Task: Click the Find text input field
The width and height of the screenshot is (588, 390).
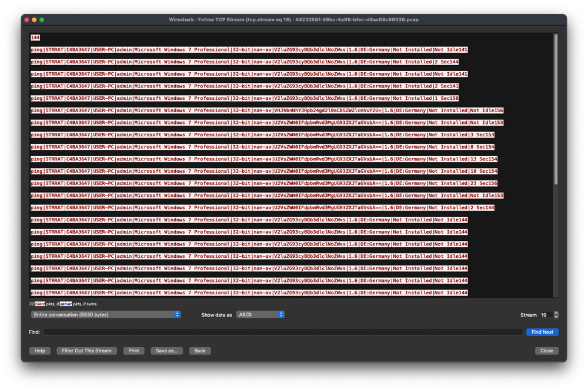Action: coord(282,332)
